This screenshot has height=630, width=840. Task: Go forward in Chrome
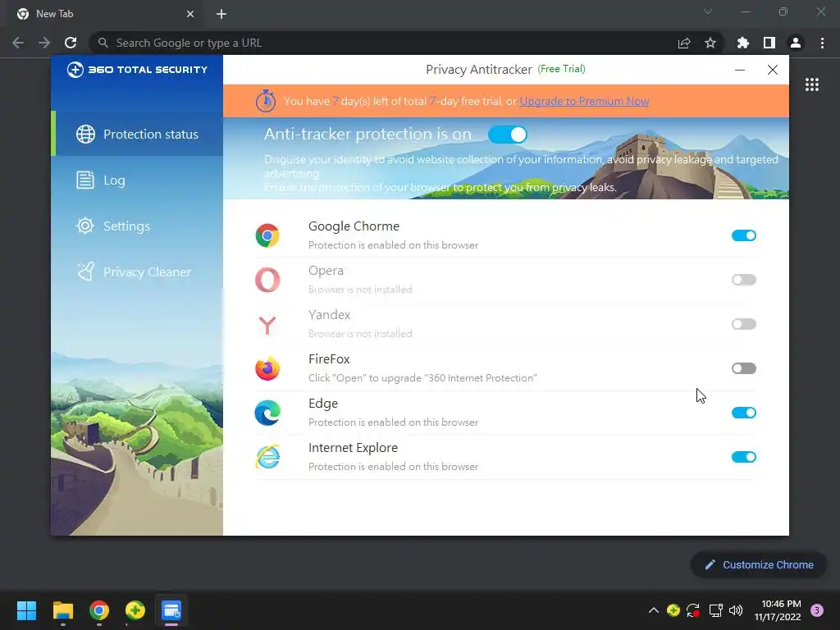[44, 43]
